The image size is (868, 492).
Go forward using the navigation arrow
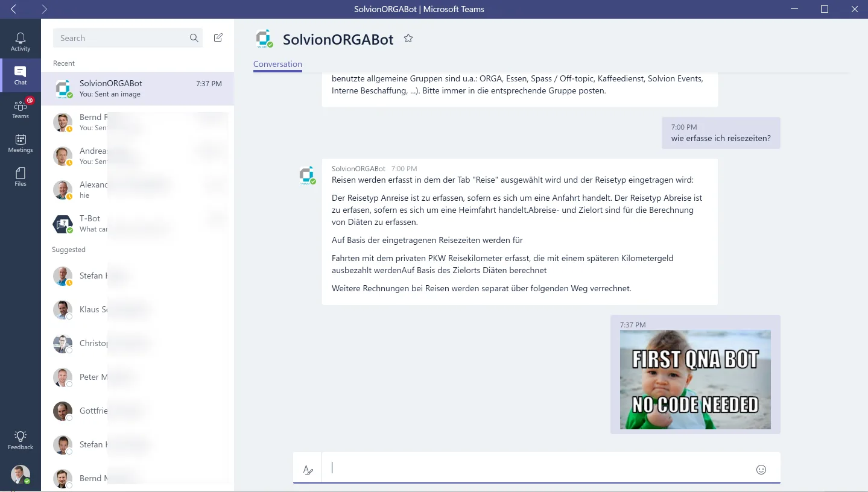pos(45,8)
